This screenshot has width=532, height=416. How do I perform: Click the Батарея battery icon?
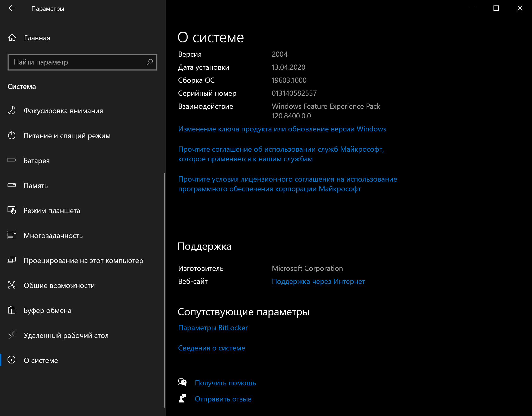click(12, 160)
